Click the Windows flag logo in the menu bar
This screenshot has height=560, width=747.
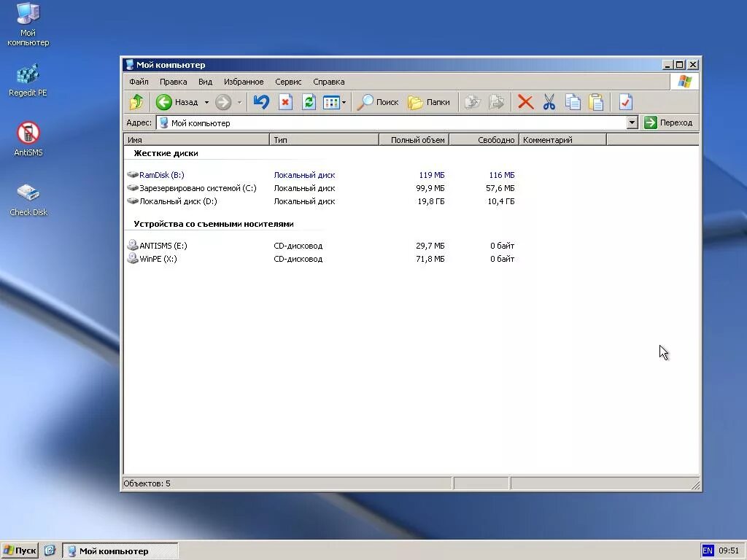click(x=684, y=82)
